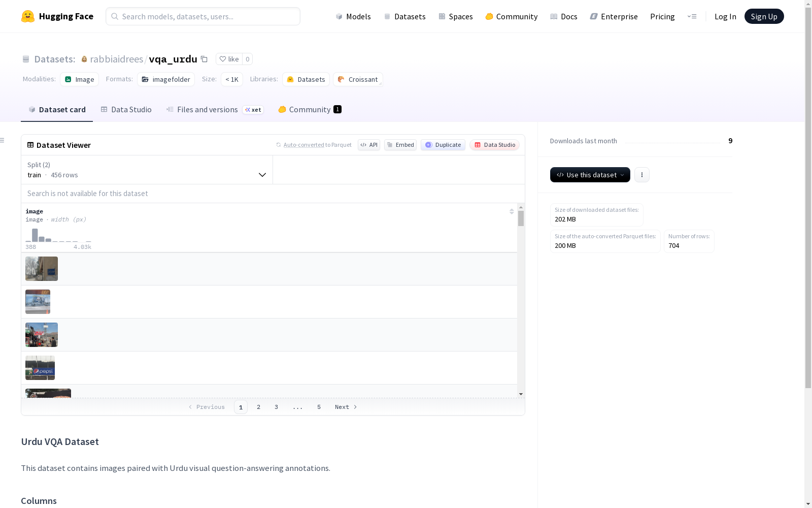Open the Docs navigation item

coord(563,16)
